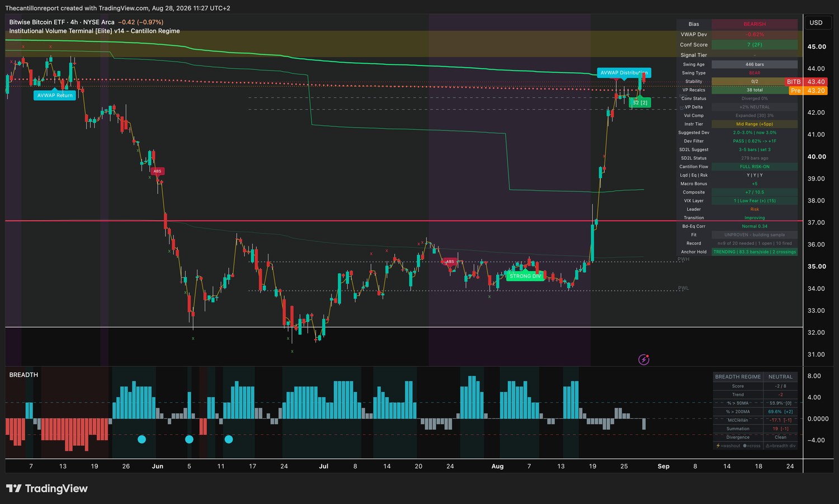Click the Stability value 0/2
839x504 pixels.
point(755,81)
